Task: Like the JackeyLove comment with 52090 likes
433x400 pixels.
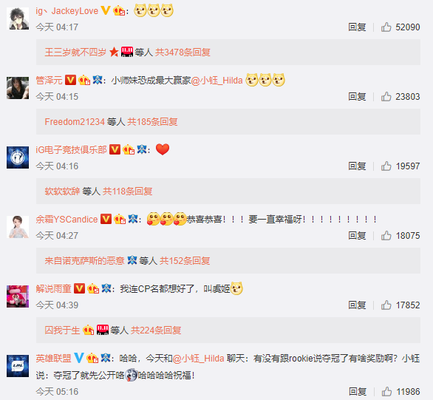Action: click(x=386, y=27)
